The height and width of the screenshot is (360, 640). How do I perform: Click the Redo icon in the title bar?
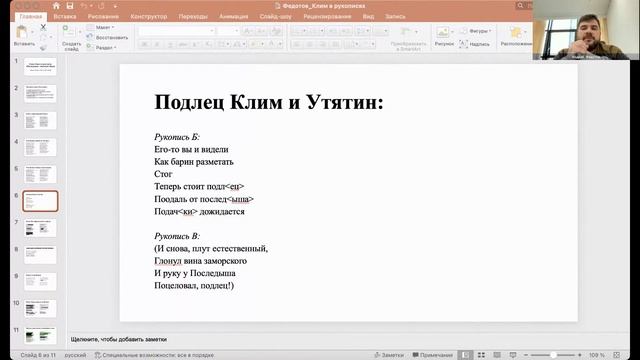tap(101, 6)
